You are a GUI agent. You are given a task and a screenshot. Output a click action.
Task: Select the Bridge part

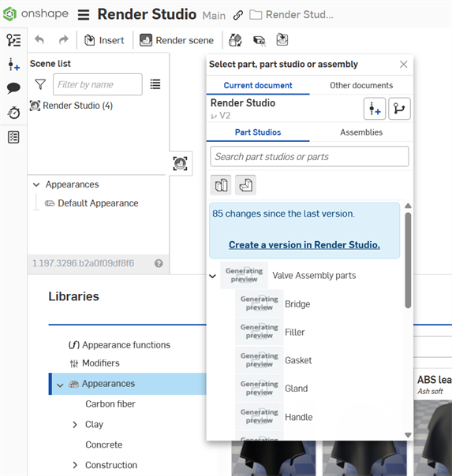point(297,304)
